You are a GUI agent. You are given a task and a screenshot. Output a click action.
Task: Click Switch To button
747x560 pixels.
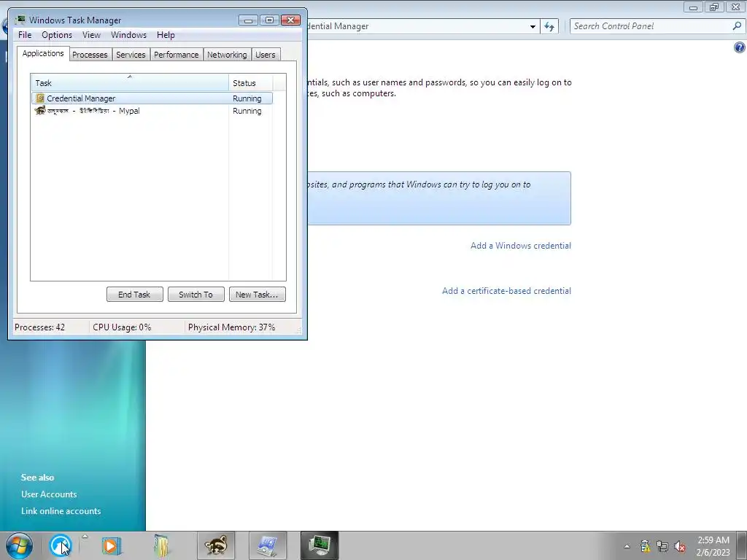pos(196,295)
